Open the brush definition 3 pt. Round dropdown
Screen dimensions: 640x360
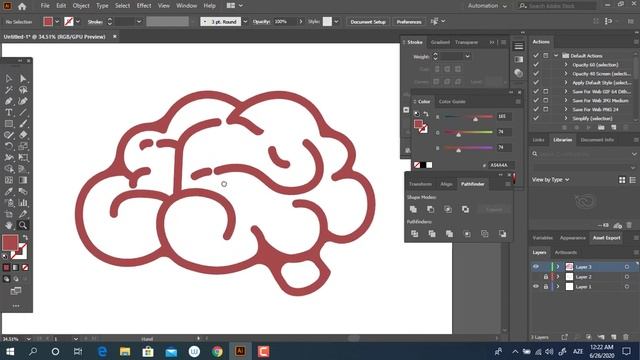[x=245, y=22]
